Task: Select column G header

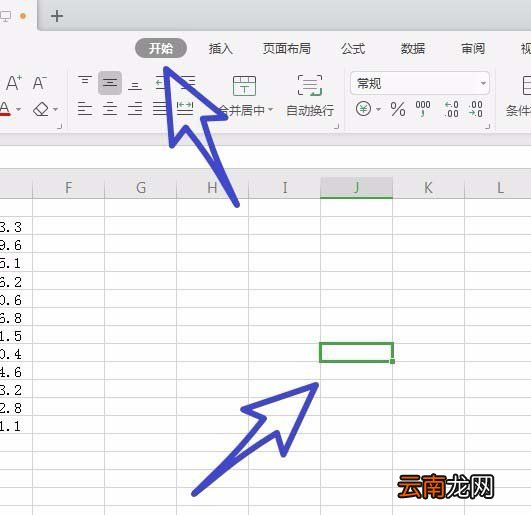Action: [x=141, y=187]
